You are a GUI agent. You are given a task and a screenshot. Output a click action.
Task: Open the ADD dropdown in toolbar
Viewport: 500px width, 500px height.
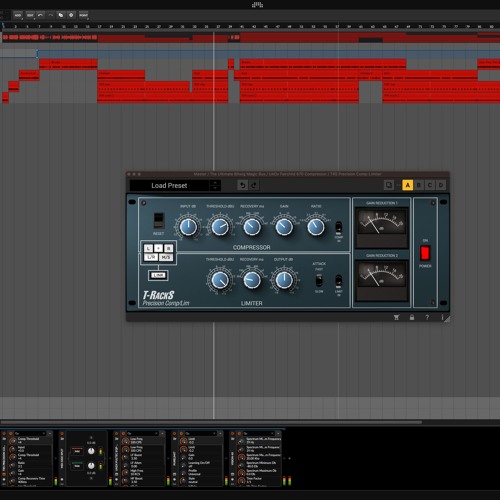point(18,15)
